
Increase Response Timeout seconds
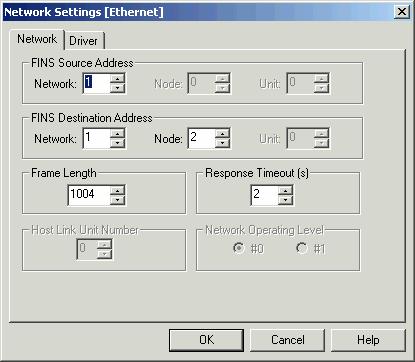pos(285,190)
